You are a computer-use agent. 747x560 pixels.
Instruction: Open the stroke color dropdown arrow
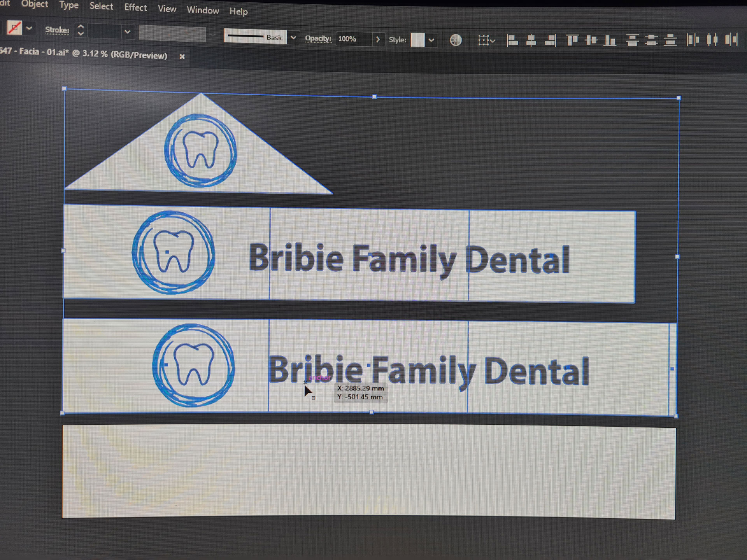click(29, 28)
